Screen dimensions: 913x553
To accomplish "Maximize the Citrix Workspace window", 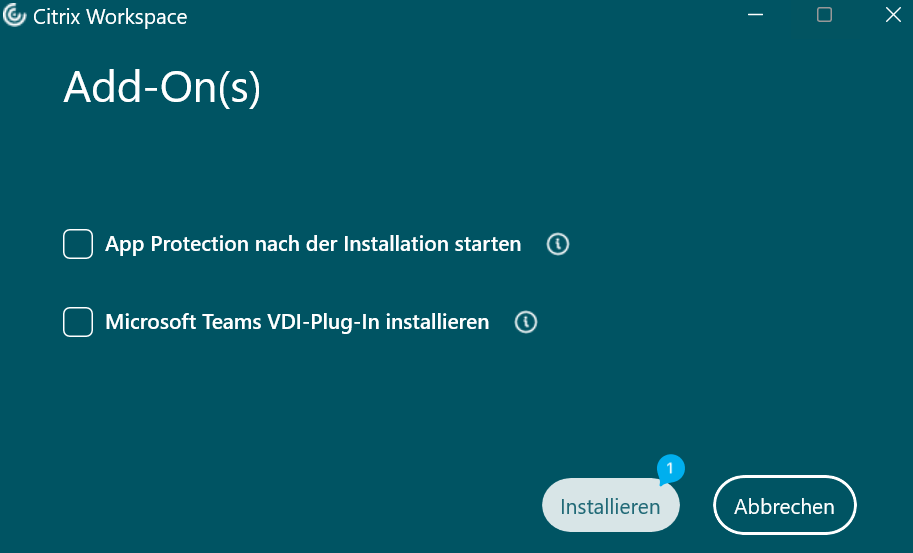I will tap(824, 15).
